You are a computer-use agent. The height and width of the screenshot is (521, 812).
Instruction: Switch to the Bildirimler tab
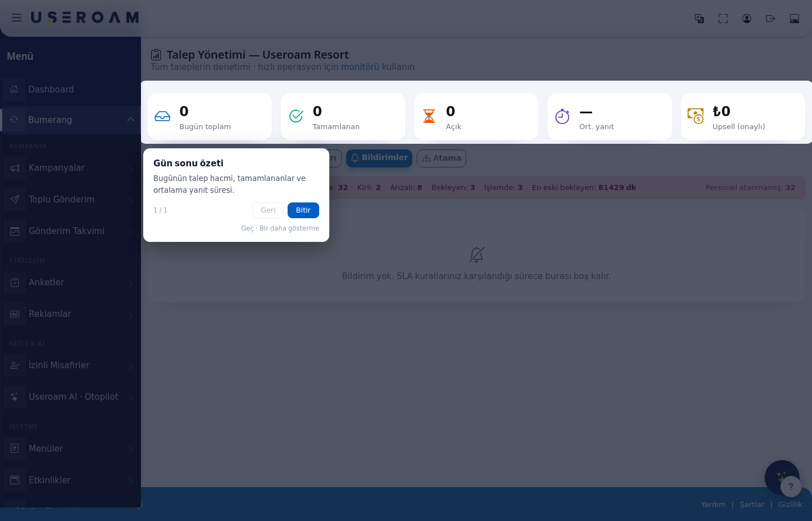point(379,158)
